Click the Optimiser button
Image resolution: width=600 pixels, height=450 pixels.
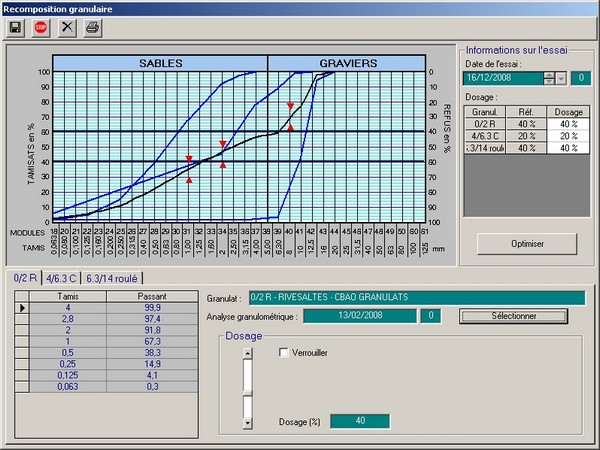527,243
